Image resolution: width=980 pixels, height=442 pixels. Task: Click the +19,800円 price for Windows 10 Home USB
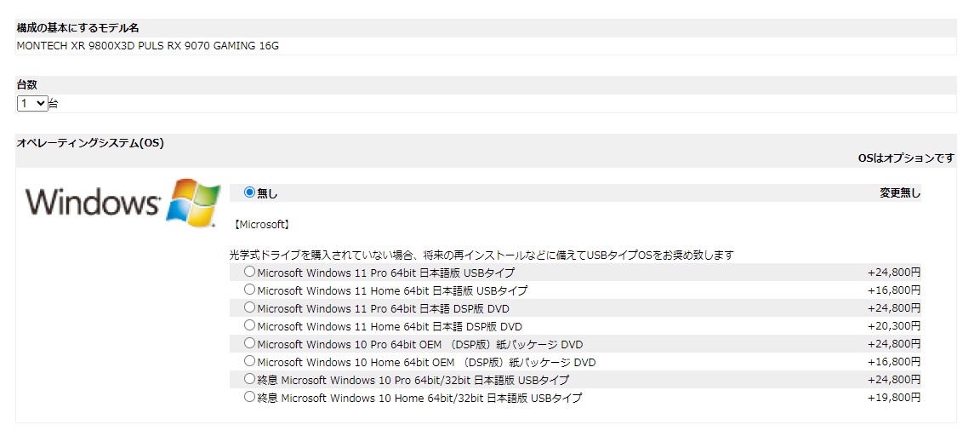pyautogui.click(x=894, y=398)
